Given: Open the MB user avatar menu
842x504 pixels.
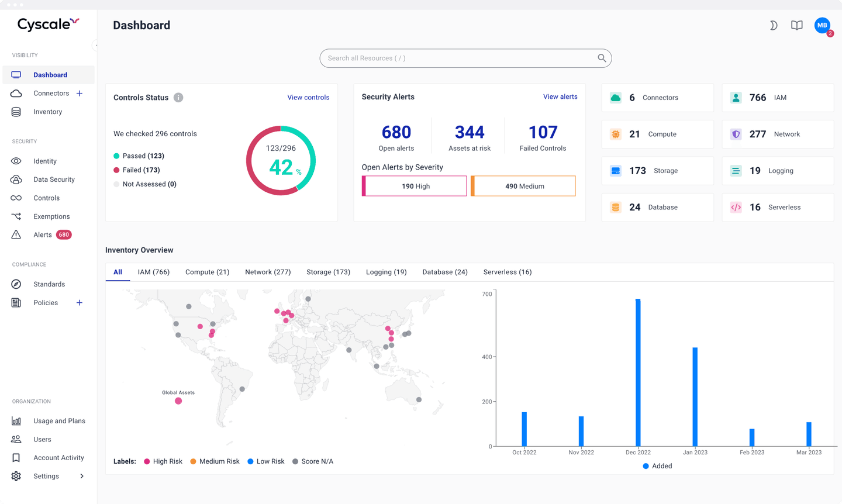Looking at the screenshot, I should pos(822,25).
